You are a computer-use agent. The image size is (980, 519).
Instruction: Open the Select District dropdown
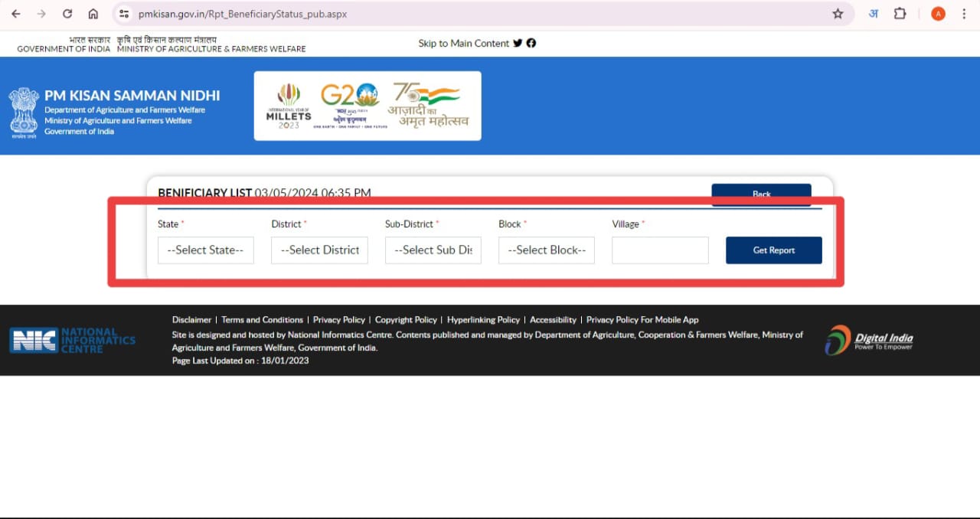pyautogui.click(x=319, y=250)
